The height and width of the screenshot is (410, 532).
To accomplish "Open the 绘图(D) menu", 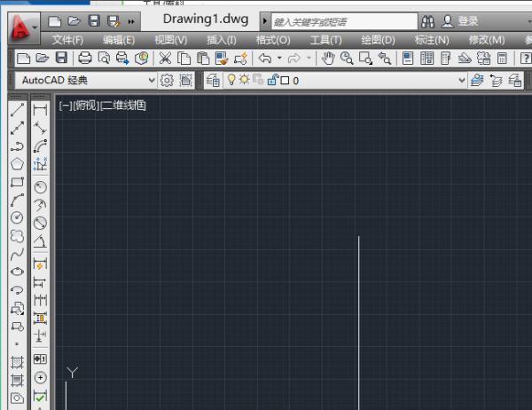I will click(x=378, y=40).
